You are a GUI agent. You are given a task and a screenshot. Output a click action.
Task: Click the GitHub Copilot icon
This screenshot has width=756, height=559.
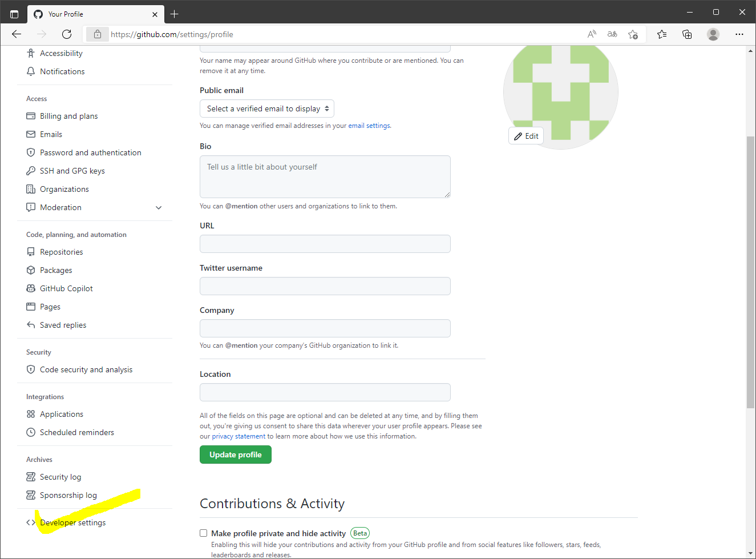(x=31, y=288)
